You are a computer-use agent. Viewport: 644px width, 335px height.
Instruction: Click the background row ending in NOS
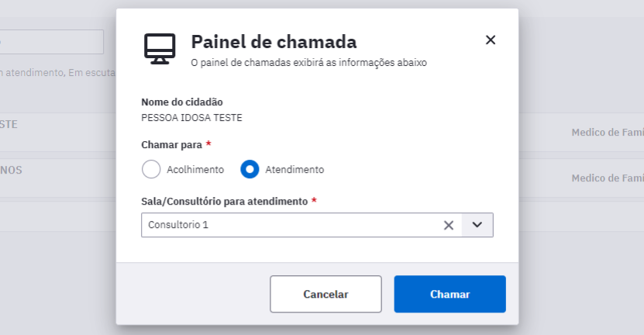[x=58, y=178]
